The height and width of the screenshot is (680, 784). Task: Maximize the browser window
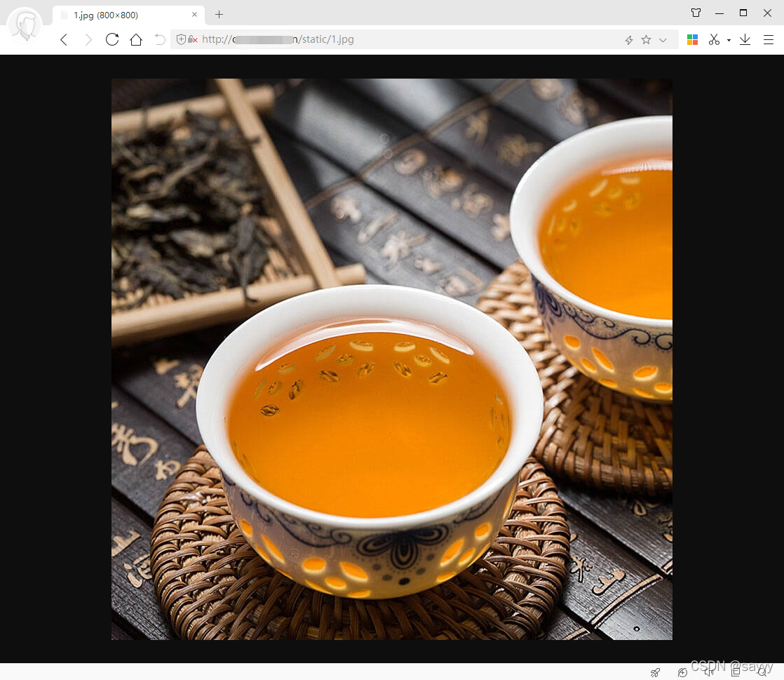click(x=743, y=13)
